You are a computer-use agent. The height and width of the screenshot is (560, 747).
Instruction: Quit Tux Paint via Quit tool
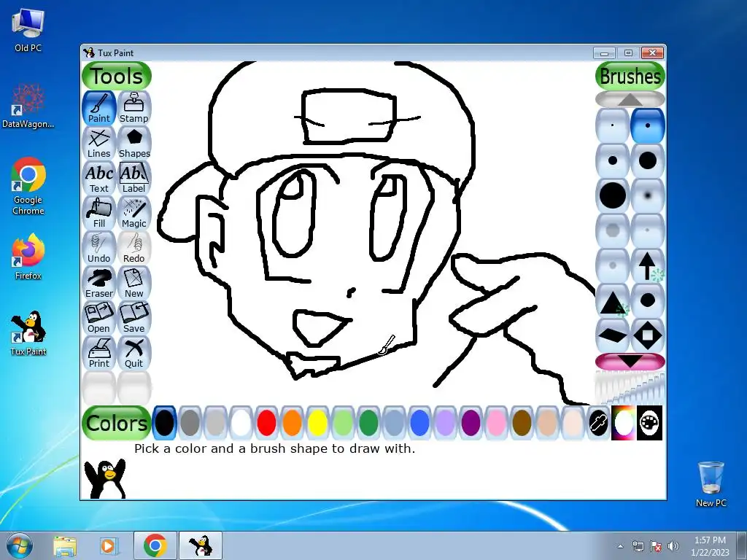[134, 353]
